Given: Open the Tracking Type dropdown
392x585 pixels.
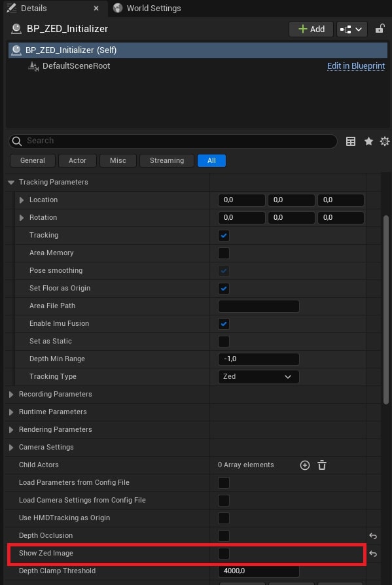Looking at the screenshot, I should point(258,377).
